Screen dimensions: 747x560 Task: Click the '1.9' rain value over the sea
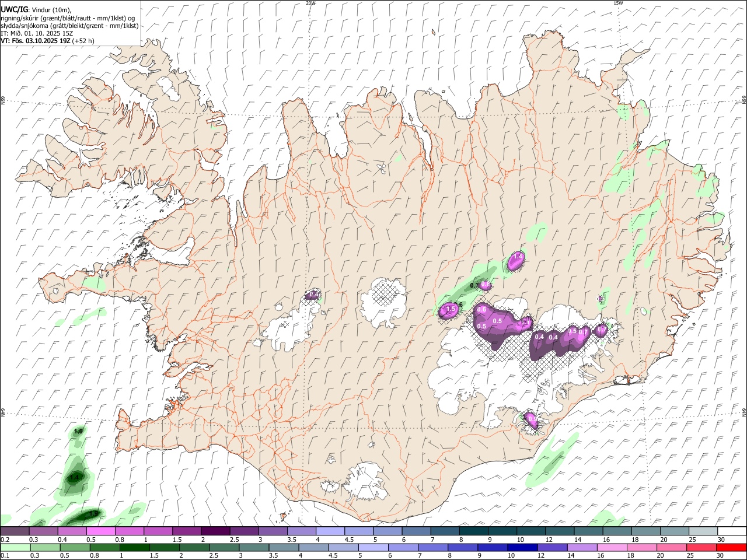[x=93, y=513]
